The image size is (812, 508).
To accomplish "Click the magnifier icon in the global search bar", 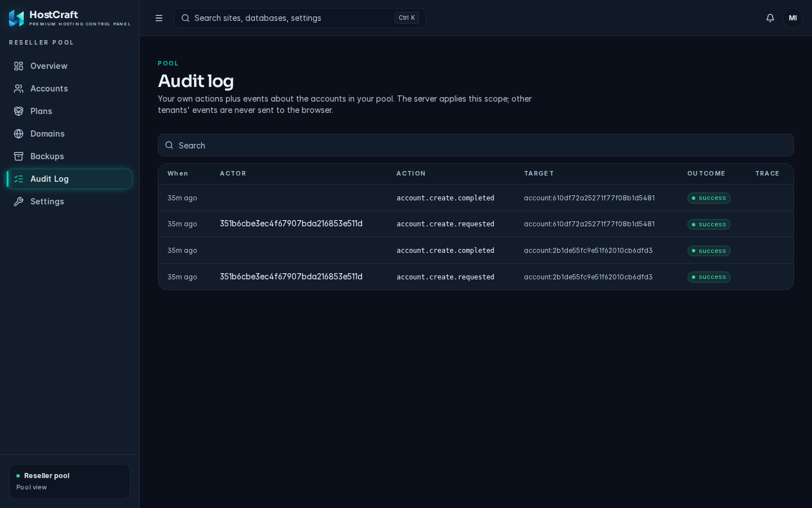I will coord(186,18).
